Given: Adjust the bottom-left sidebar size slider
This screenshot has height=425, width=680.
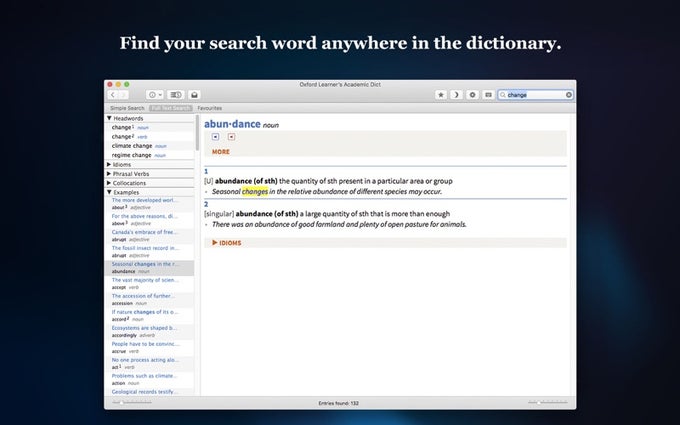Looking at the screenshot, I should coord(132,403).
